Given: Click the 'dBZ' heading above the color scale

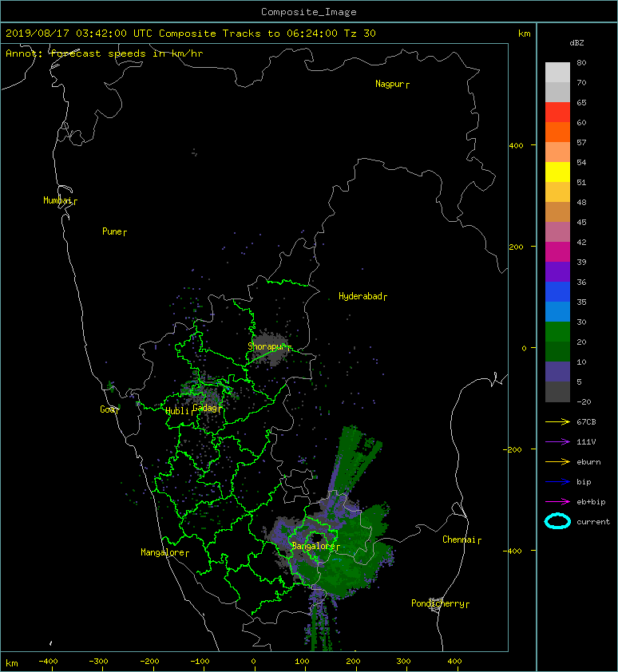Looking at the screenshot, I should pyautogui.click(x=576, y=43).
